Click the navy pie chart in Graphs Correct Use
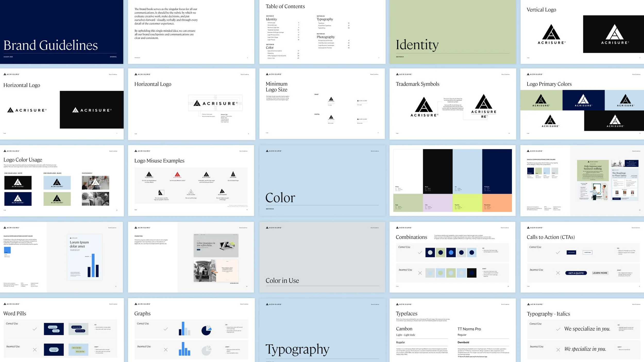Viewport: 644px width, 362px height. 206,330
